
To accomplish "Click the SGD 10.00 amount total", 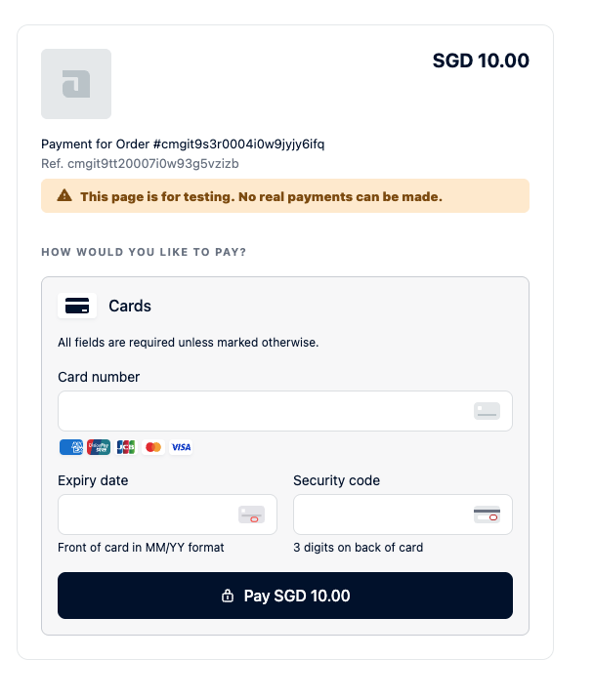I will point(481,61).
